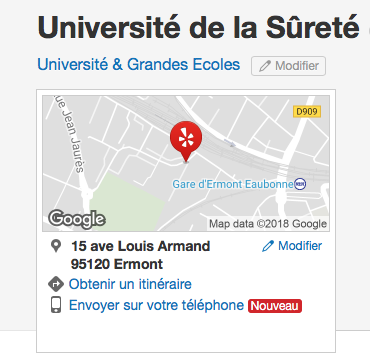Click the mobile phone icon

pos(56,305)
